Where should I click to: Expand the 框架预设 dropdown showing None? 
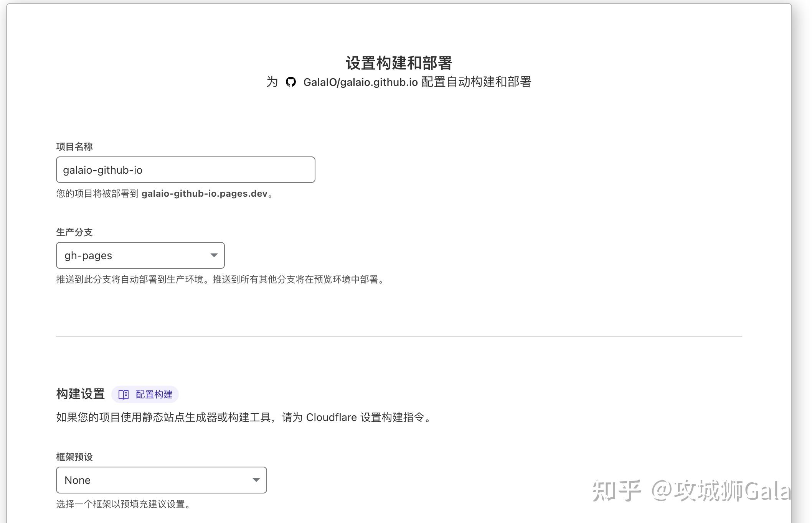point(161,480)
